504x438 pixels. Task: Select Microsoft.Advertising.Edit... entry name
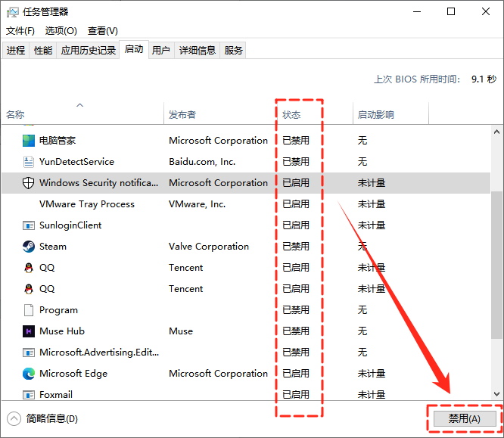tap(99, 353)
